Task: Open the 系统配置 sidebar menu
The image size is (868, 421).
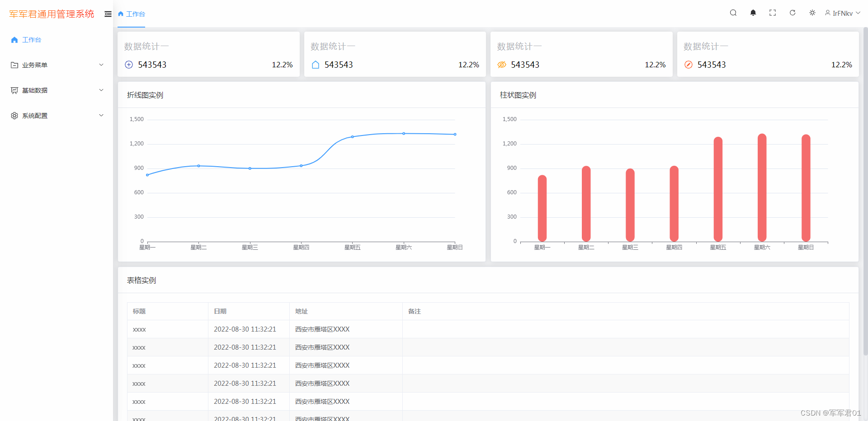Action: click(x=57, y=116)
